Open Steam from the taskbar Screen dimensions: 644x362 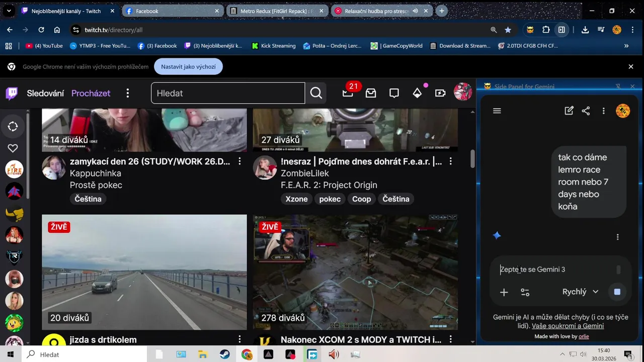(x=224, y=354)
